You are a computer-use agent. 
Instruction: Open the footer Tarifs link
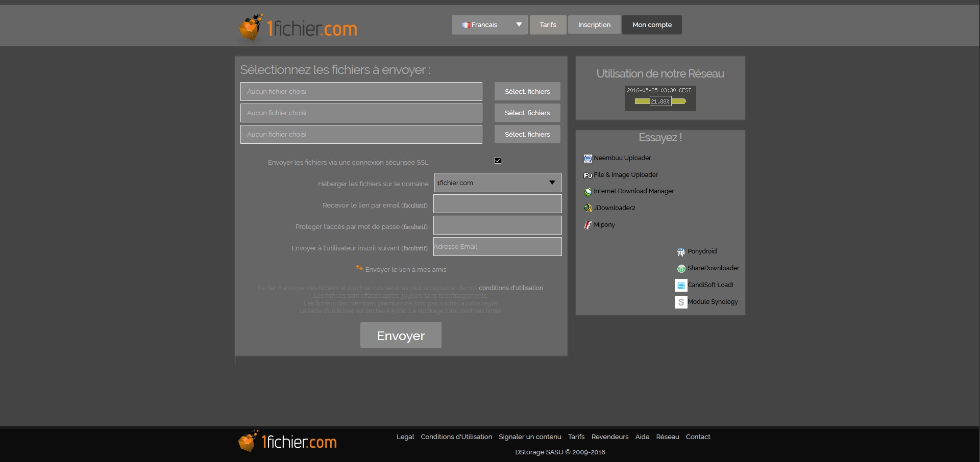click(x=576, y=437)
